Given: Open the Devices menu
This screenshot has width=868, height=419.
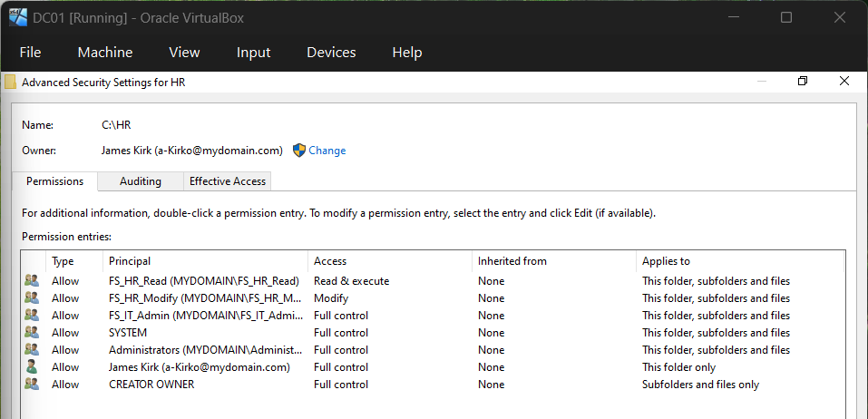Looking at the screenshot, I should (331, 53).
